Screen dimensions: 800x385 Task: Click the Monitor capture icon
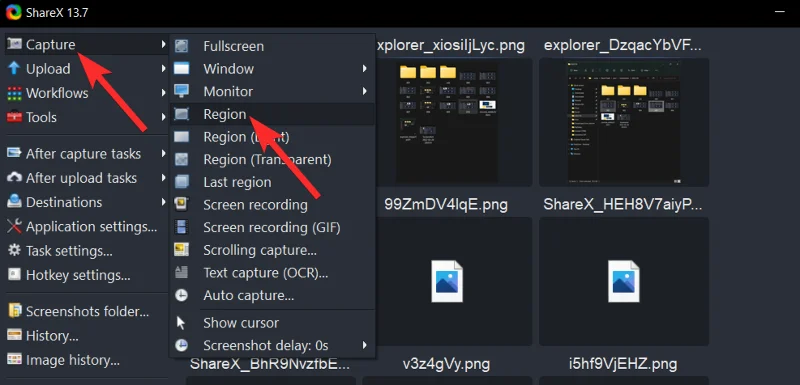[181, 91]
